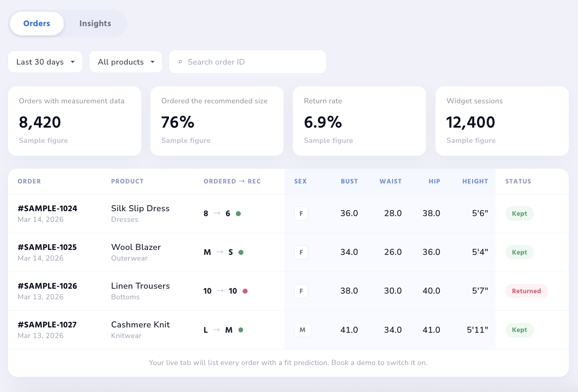The height and width of the screenshot is (392, 578).
Task: Click the green dot in Cashmere Knit row
Action: [241, 330]
